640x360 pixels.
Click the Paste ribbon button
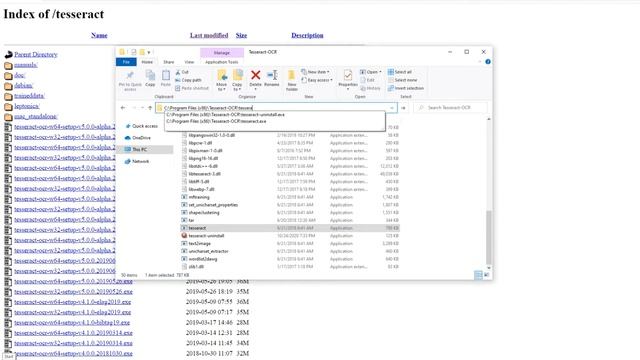[165, 78]
